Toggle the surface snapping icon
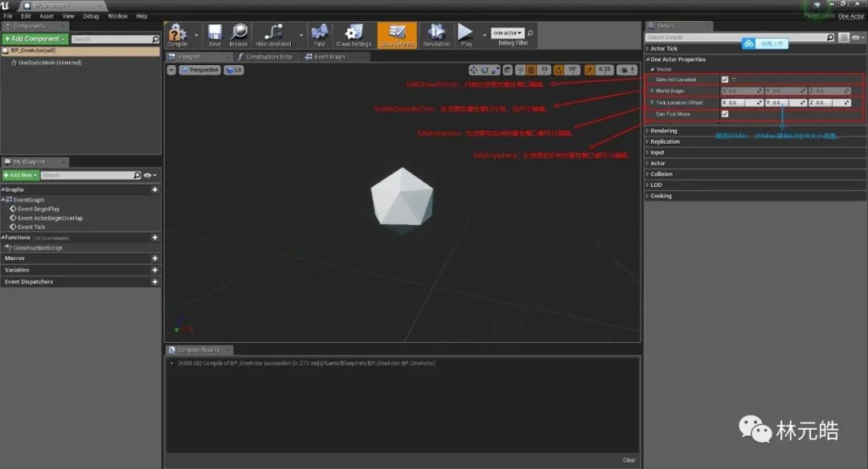Image resolution: width=868 pixels, height=469 pixels. pyautogui.click(x=520, y=70)
